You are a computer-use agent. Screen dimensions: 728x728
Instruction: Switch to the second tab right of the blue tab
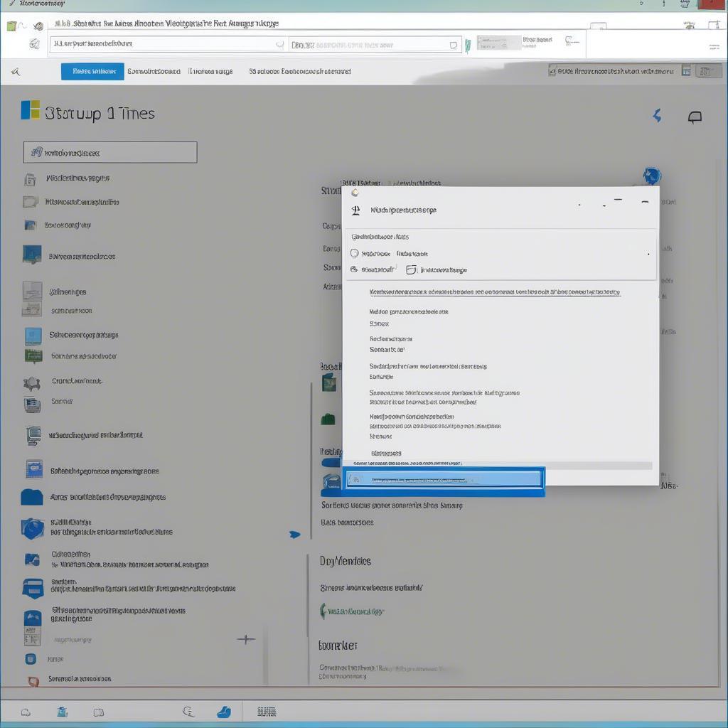click(154, 72)
